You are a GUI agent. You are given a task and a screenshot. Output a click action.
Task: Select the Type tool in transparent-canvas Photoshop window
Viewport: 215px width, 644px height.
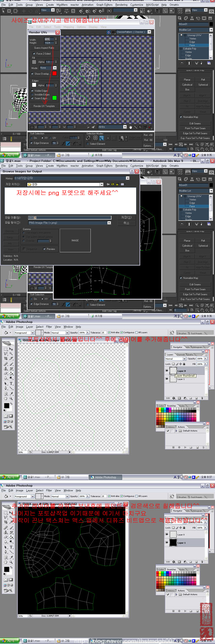point(11,383)
